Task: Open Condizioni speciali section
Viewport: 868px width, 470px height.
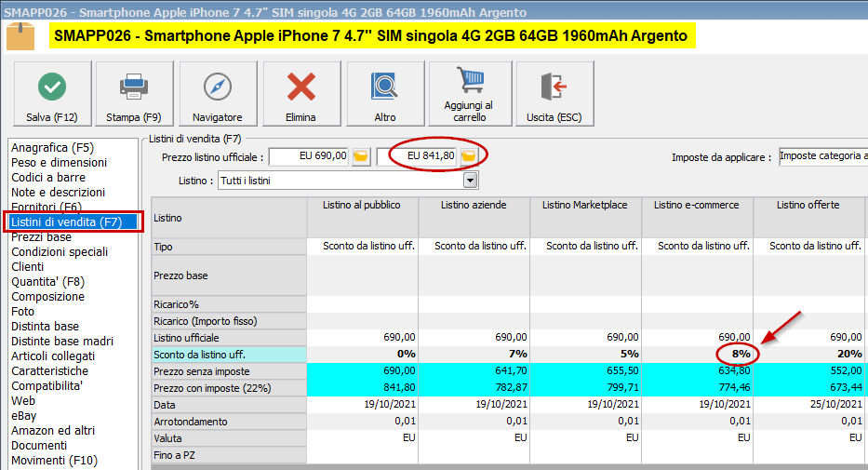Action: point(60,252)
